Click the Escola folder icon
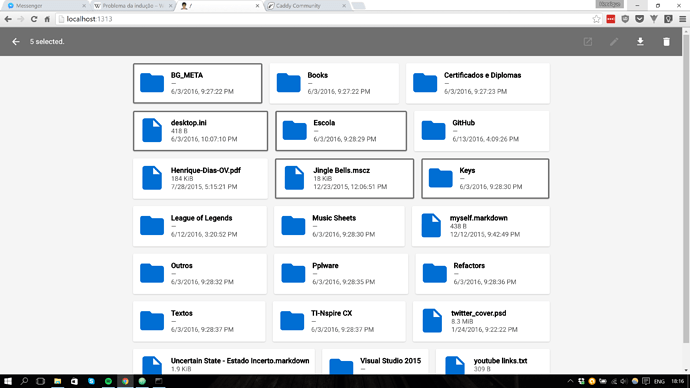 pos(294,130)
